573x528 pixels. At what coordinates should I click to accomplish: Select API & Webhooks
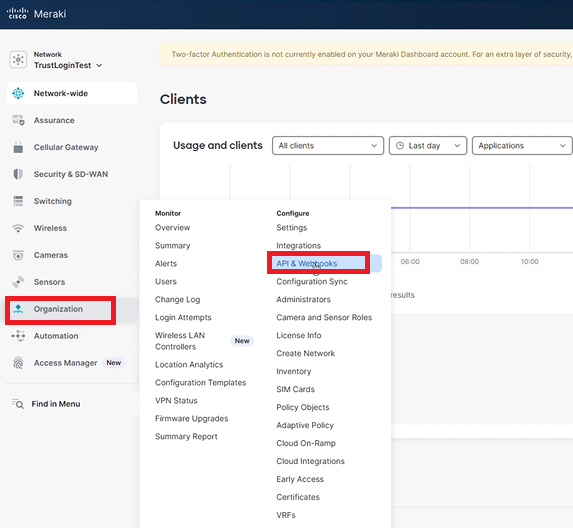307,263
